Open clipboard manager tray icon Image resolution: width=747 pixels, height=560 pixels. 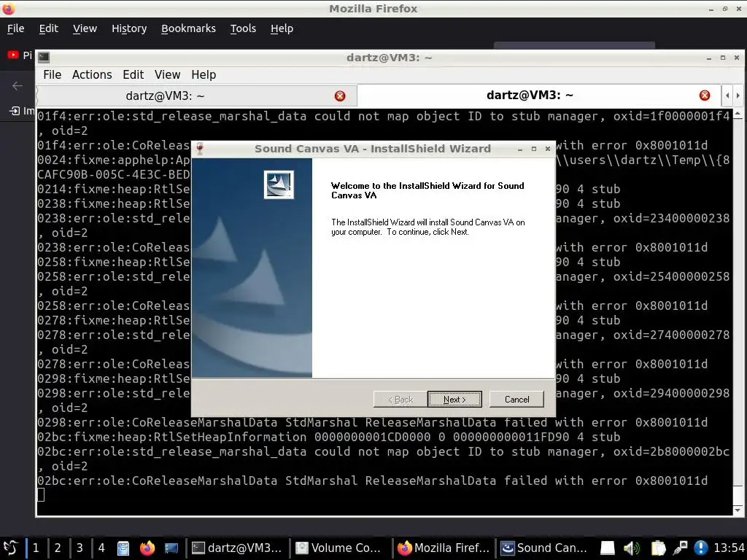point(658,548)
